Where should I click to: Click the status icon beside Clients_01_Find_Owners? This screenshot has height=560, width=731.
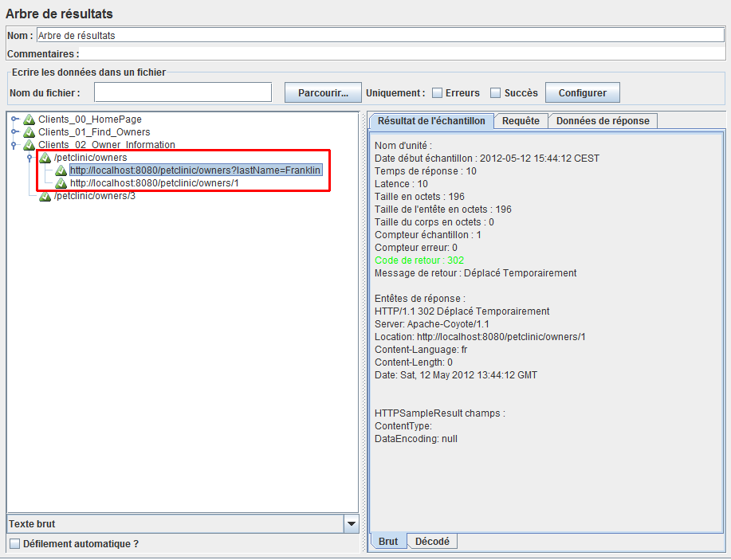pyautogui.click(x=29, y=132)
